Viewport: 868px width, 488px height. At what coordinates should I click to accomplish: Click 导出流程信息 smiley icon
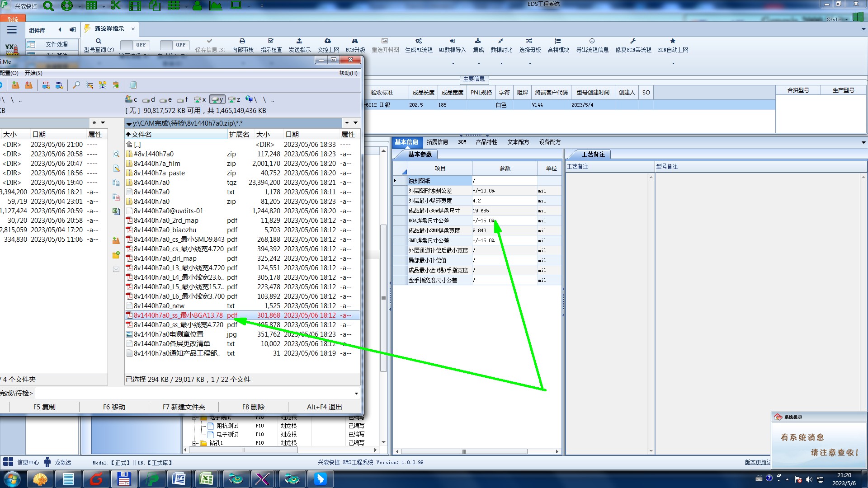coord(592,41)
